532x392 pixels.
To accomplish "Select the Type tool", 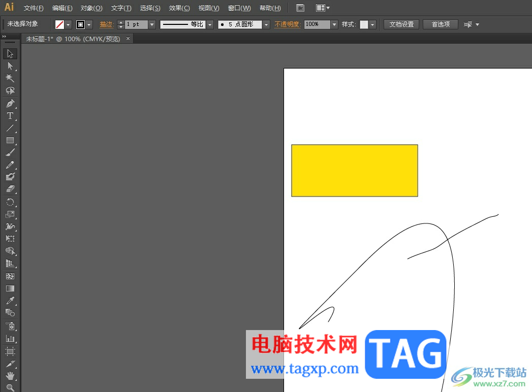I will pyautogui.click(x=10, y=116).
